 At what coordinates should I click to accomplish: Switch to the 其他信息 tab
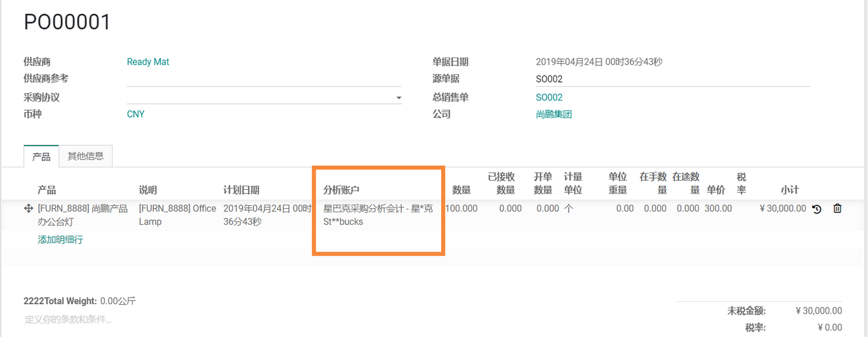pos(85,156)
